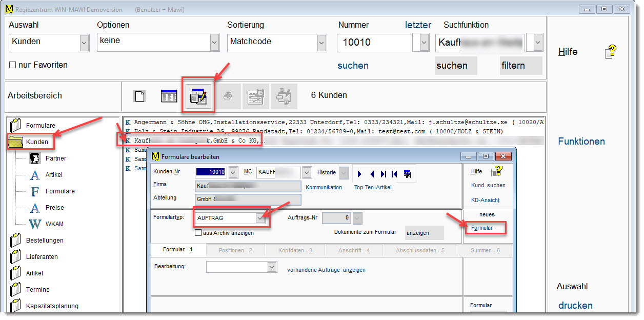The width and height of the screenshot is (644, 320).
Task: Click the 'Kommunikation' link
Action: pyautogui.click(x=324, y=188)
